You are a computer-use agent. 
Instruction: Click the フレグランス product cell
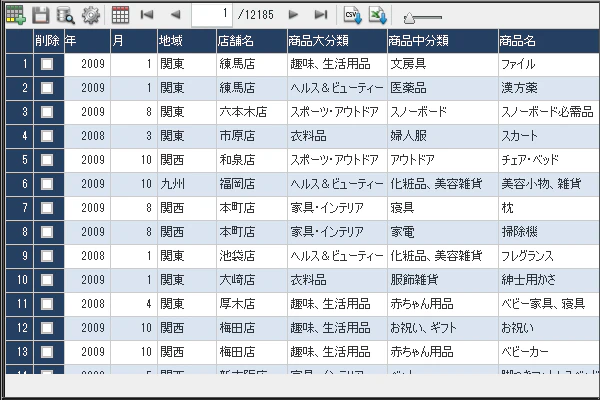[x=549, y=256]
